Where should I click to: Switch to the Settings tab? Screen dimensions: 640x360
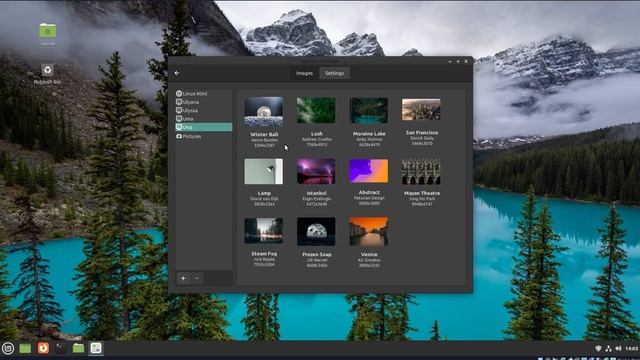pos(334,73)
